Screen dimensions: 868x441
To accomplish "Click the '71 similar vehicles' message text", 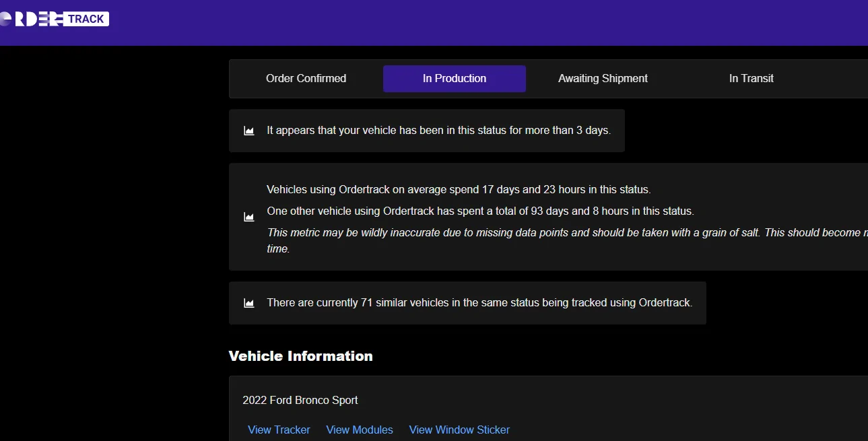I will (479, 303).
